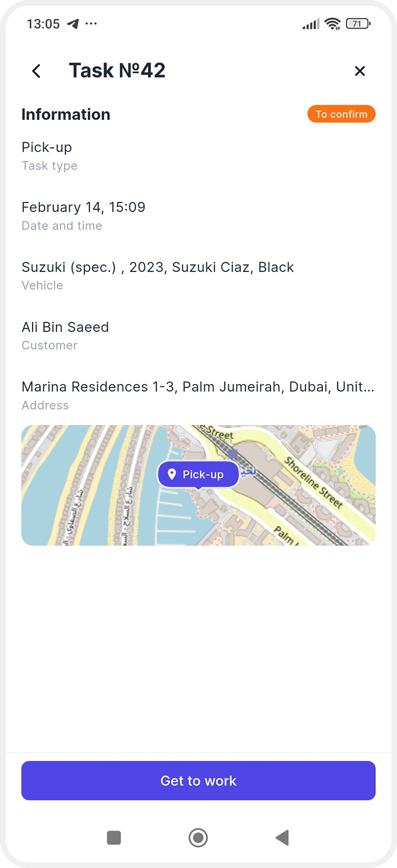
Task: Tap the To confirm status badge
Action: pos(341,114)
